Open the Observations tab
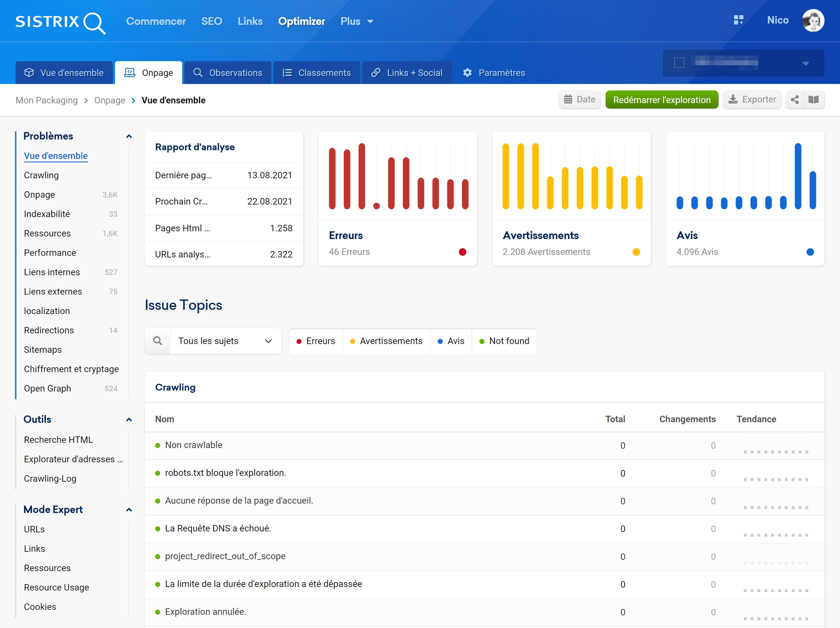 pos(227,72)
